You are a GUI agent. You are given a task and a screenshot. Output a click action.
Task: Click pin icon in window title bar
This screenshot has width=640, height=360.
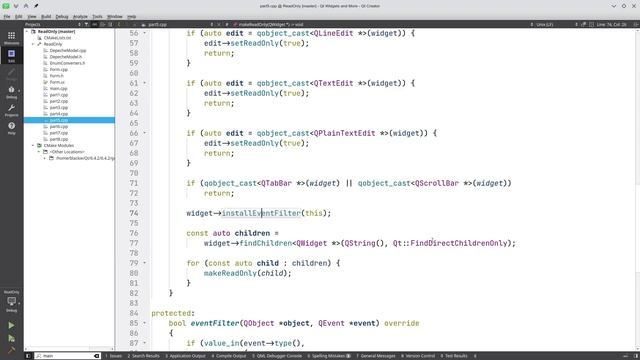pos(36,6)
